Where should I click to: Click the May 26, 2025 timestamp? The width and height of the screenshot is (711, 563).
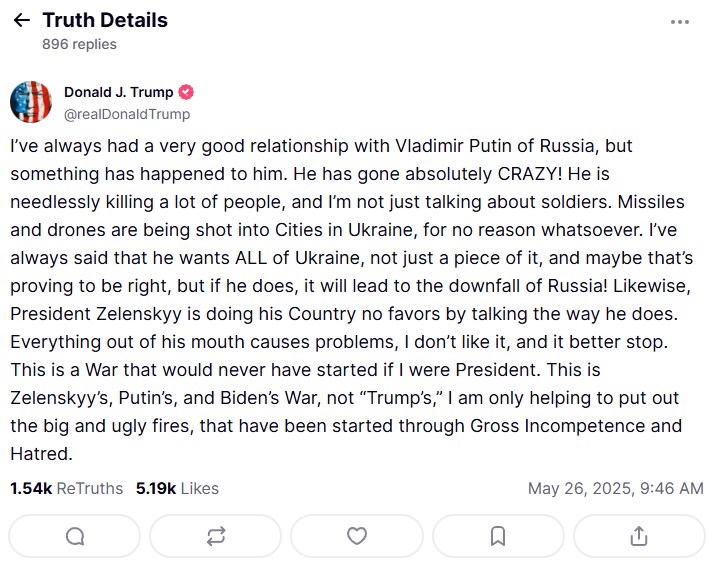click(616, 489)
